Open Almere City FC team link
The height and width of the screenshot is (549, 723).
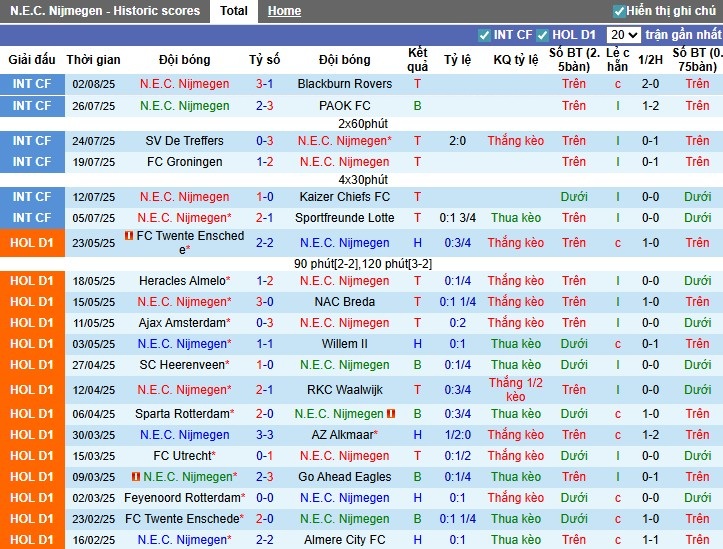(x=344, y=540)
